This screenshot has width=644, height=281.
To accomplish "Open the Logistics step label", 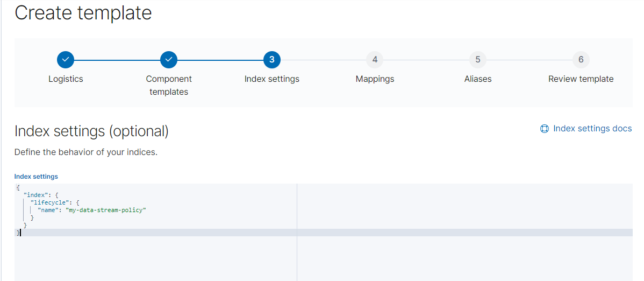I will pyautogui.click(x=66, y=79).
